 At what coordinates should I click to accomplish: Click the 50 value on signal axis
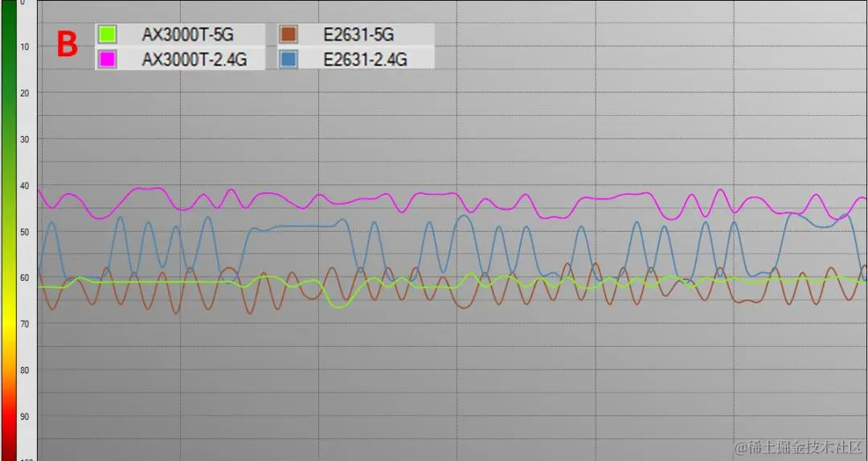24,231
